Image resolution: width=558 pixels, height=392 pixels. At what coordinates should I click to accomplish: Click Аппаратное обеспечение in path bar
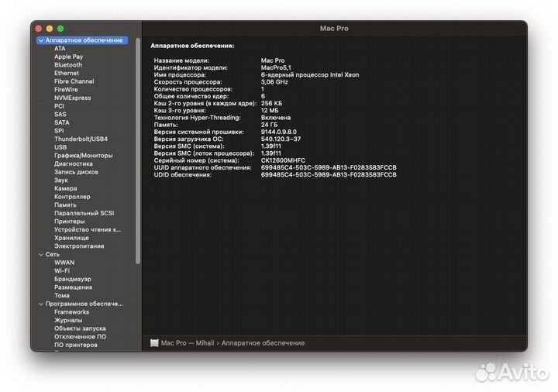(x=263, y=343)
